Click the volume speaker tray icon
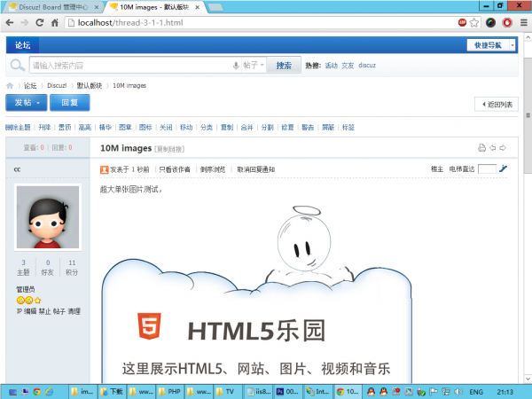Viewport: 532px width, 399px height. pyautogui.click(x=458, y=392)
